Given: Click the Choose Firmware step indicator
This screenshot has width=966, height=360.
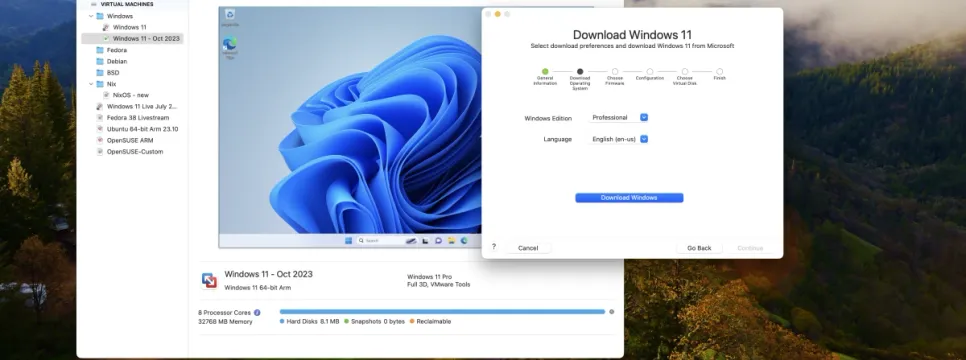Looking at the screenshot, I should coord(615,72).
